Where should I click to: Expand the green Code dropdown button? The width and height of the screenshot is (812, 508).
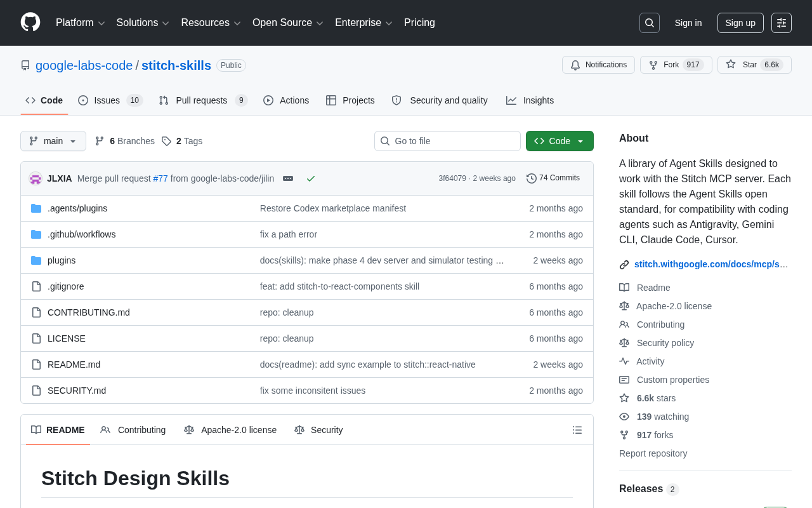click(x=560, y=141)
